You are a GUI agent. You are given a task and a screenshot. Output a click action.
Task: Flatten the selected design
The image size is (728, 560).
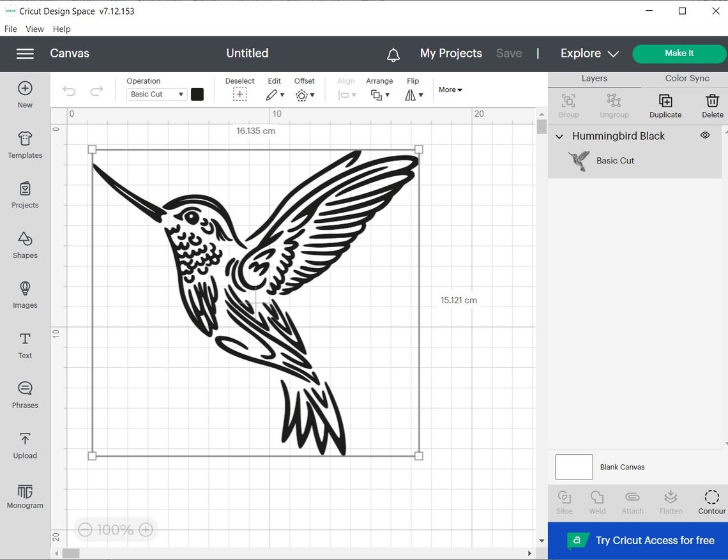pos(671,501)
